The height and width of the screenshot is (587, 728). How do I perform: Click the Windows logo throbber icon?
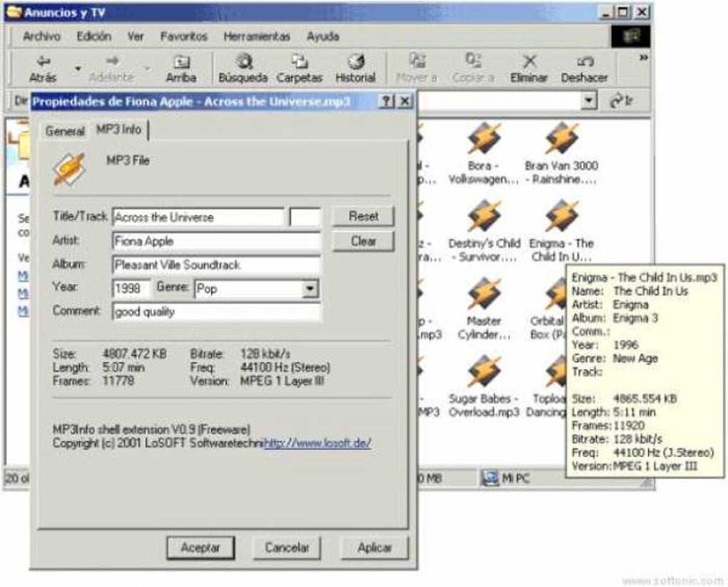pyautogui.click(x=630, y=36)
